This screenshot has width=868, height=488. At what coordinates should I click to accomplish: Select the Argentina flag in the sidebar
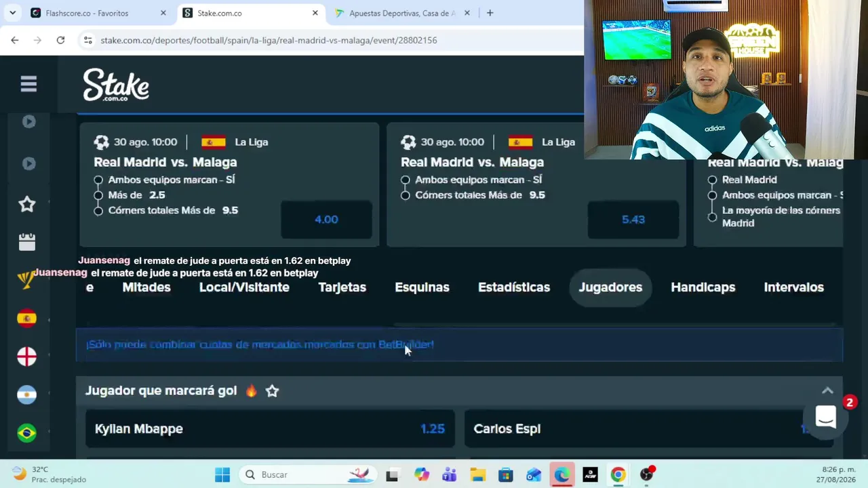27,394
